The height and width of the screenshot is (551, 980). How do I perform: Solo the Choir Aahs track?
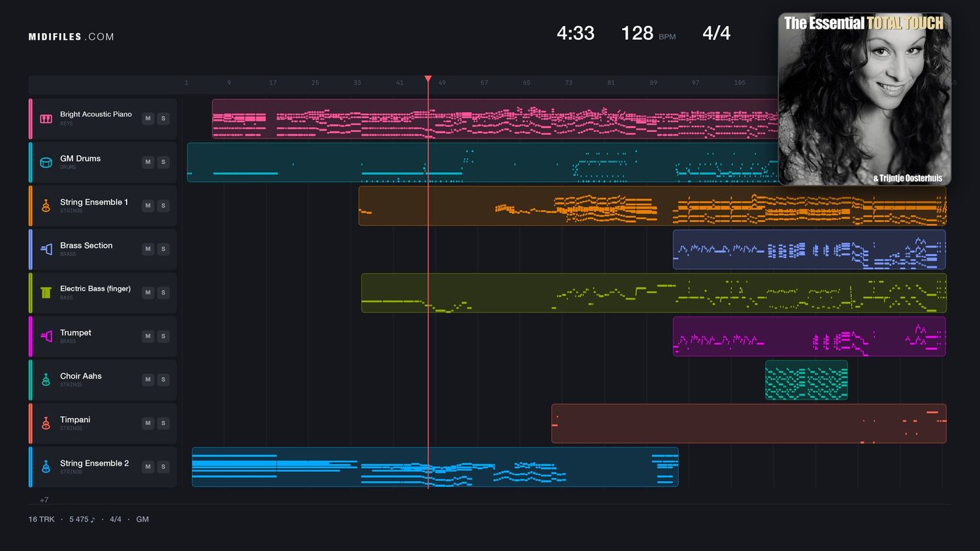click(163, 379)
